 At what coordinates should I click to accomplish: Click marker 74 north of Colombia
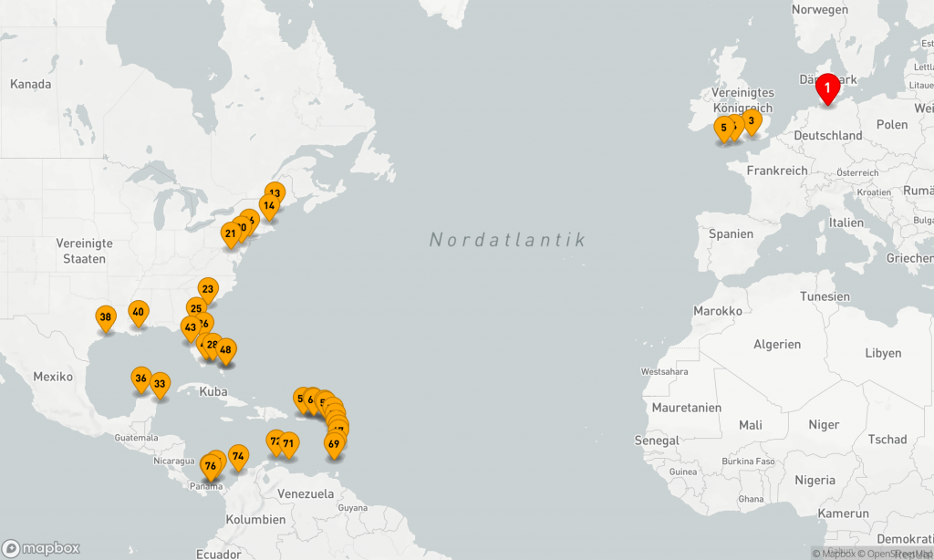pos(238,456)
